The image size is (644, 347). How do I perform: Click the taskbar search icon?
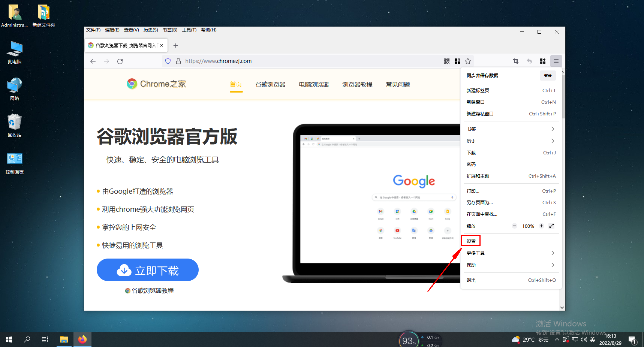coord(27,340)
